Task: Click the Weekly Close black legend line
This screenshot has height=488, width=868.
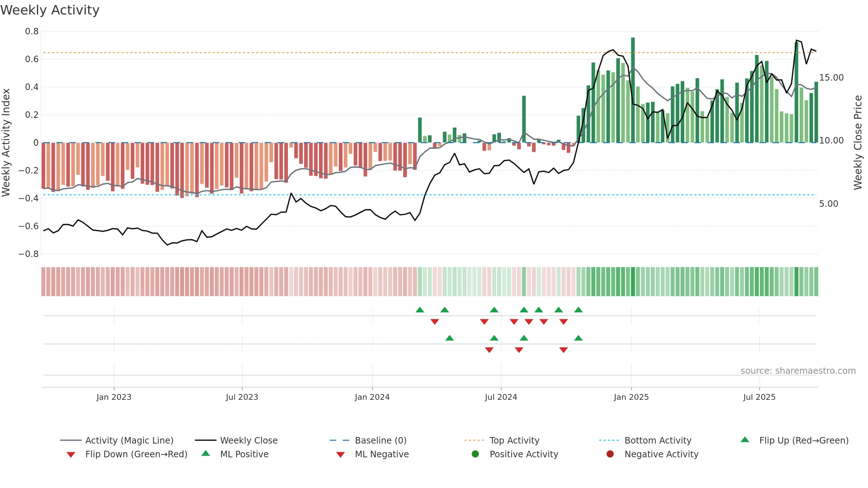Action: pos(205,440)
